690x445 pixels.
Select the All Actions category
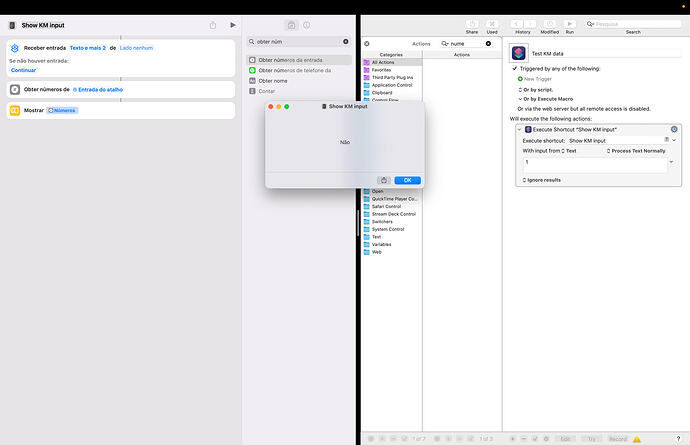[391, 63]
